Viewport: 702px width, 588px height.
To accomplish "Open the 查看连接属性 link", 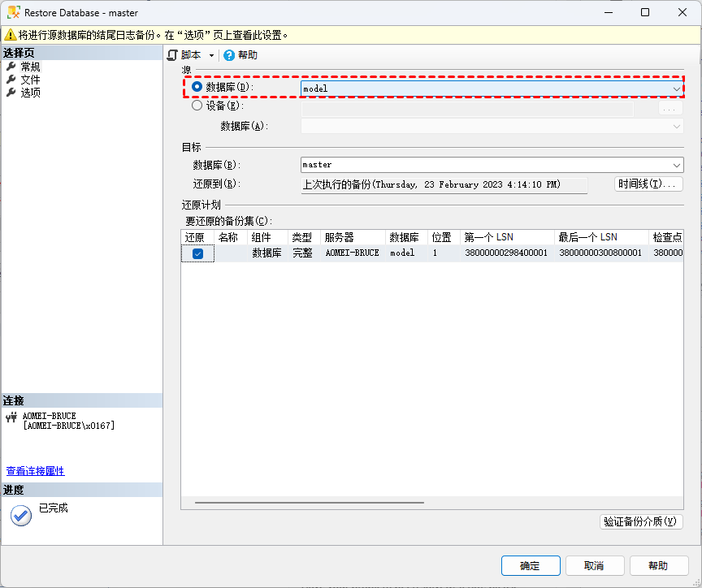I will (35, 471).
